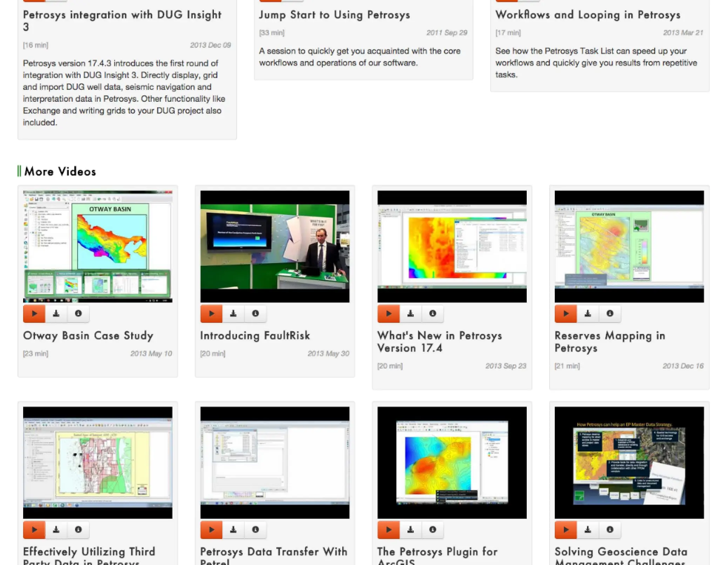Open Data Transfer With Petrel thumbnail

point(275,463)
